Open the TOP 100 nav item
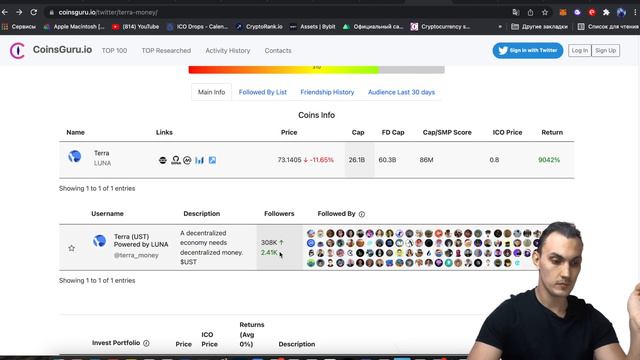Image resolution: width=640 pixels, height=360 pixels. (x=114, y=51)
